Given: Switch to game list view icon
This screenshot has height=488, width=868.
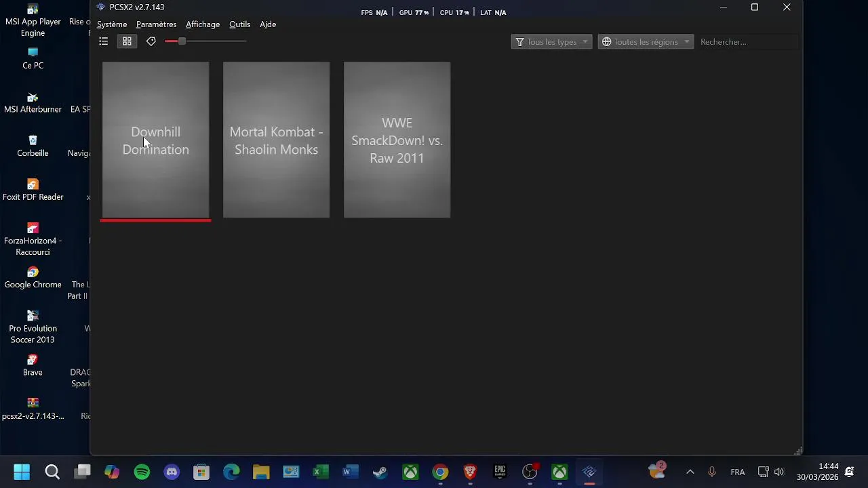Looking at the screenshot, I should click(103, 41).
